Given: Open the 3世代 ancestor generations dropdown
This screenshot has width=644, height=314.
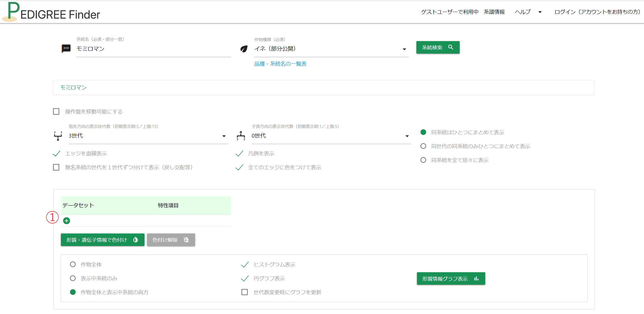Looking at the screenshot, I should click(x=224, y=136).
